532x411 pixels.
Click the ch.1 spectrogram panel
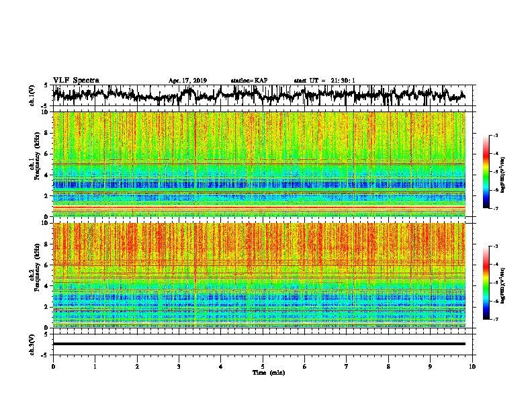coord(259,164)
